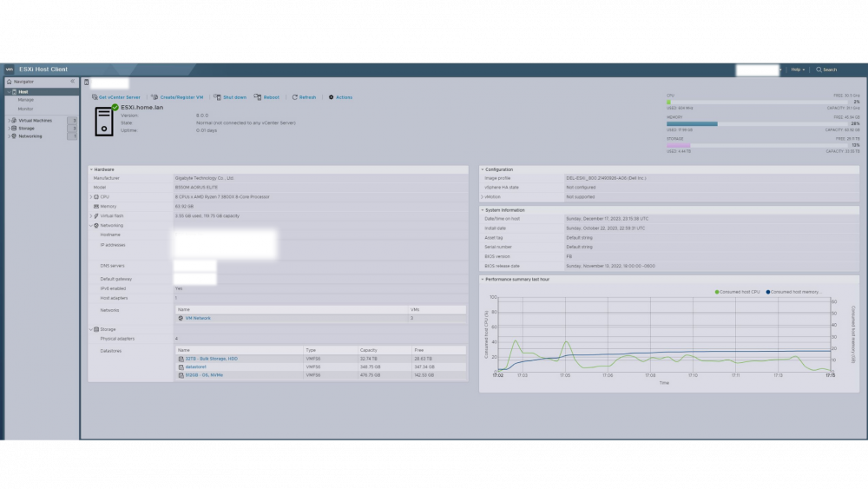868x489 pixels.
Task: Click the Virtual Machines count badge
Action: point(73,120)
